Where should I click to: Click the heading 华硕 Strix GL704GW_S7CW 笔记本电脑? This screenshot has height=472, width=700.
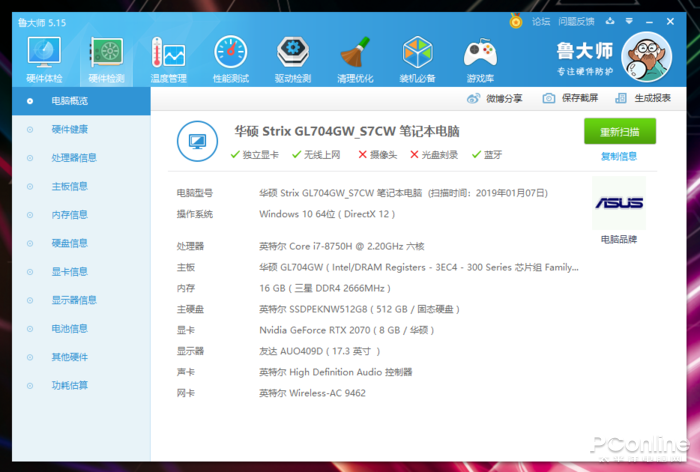click(x=347, y=131)
